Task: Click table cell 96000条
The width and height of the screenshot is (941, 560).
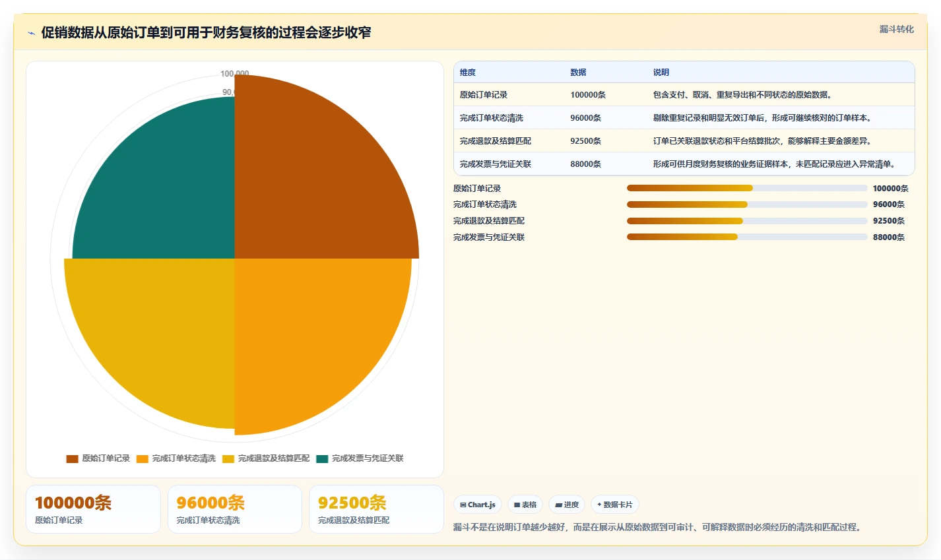Action: click(x=585, y=118)
